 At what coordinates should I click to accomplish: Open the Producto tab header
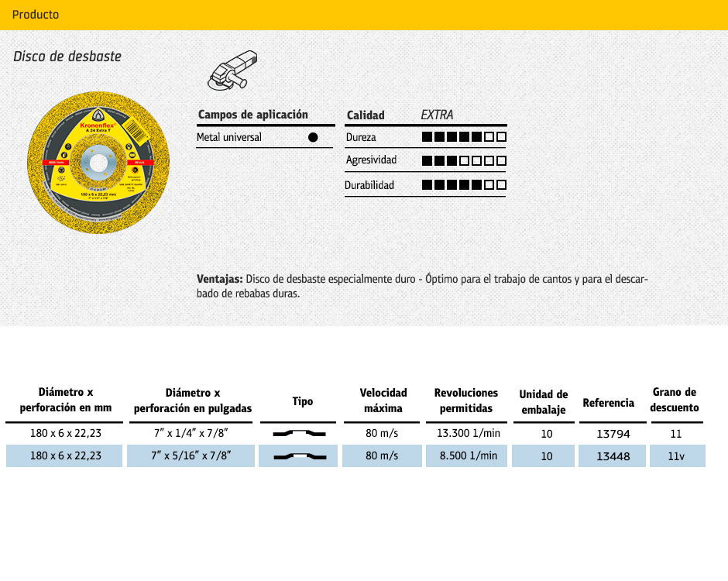(x=36, y=15)
